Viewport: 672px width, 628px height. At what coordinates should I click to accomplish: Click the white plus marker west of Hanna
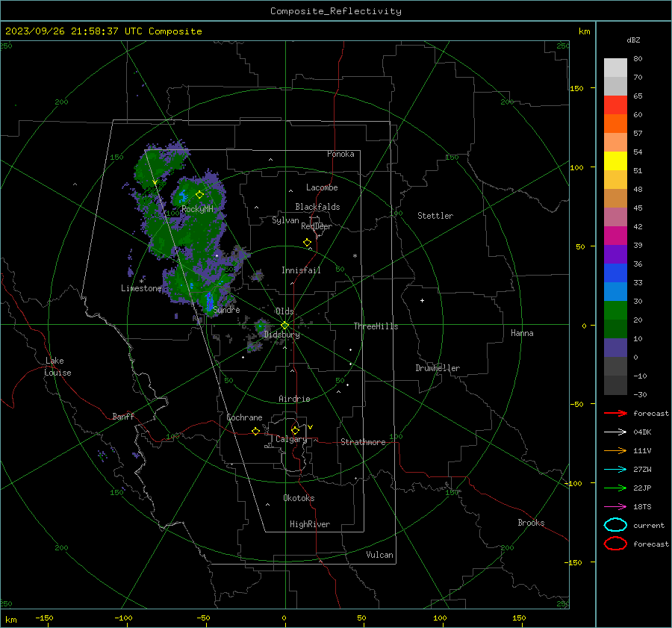click(x=422, y=300)
